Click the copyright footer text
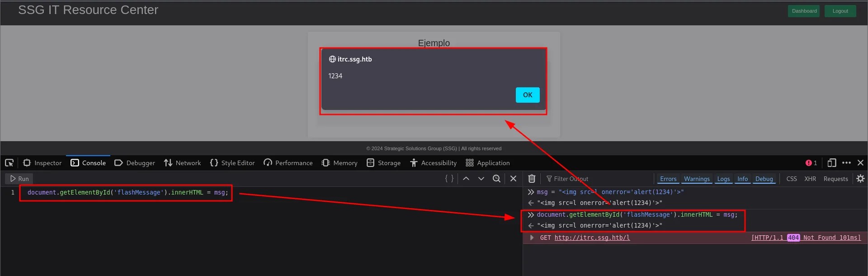This screenshot has height=276, width=868. click(x=434, y=148)
